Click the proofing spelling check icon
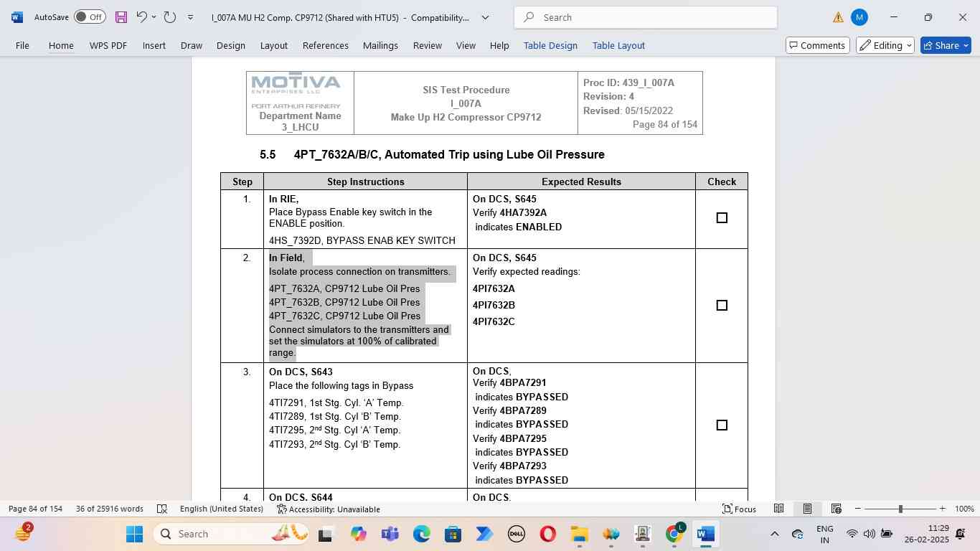The width and height of the screenshot is (980, 551). 162,509
